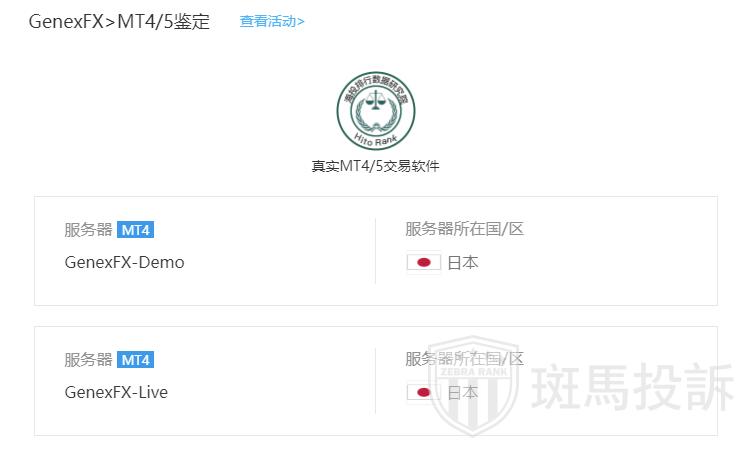Click the 真实MT4/5交易软件 caption

point(376,166)
